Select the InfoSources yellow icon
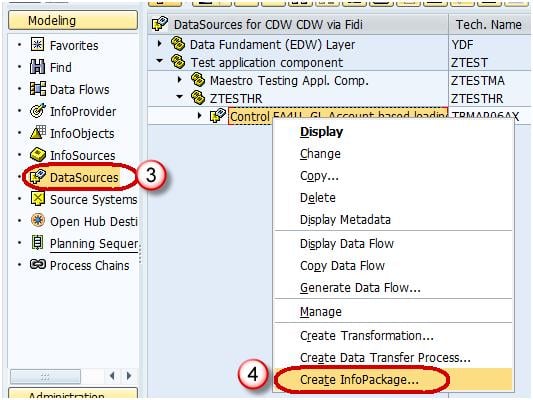533x400 pixels. point(37,155)
